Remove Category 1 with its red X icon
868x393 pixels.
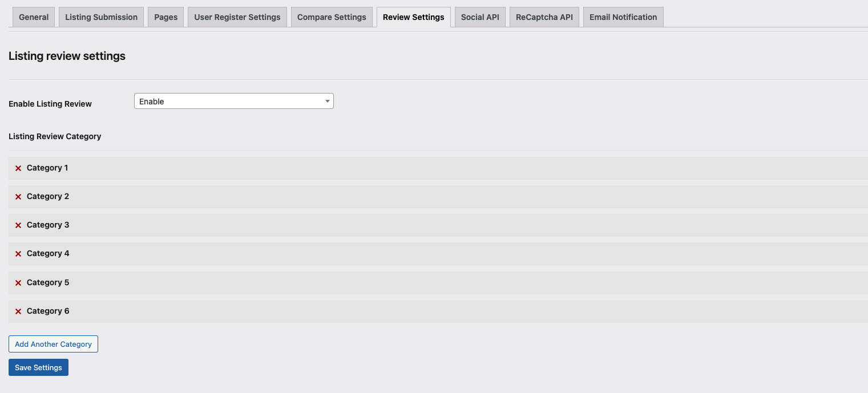point(18,168)
